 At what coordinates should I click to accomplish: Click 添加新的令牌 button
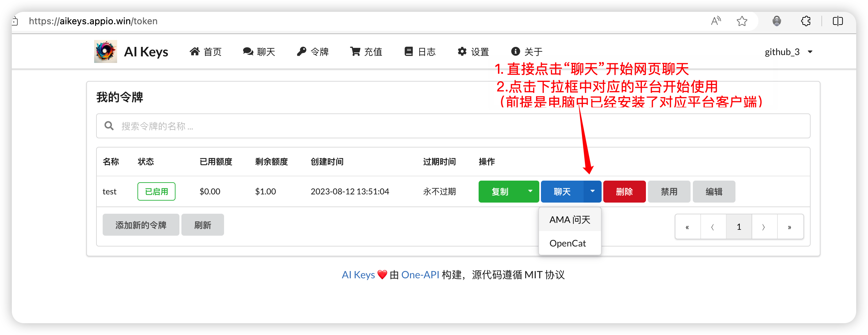pyautogui.click(x=141, y=225)
